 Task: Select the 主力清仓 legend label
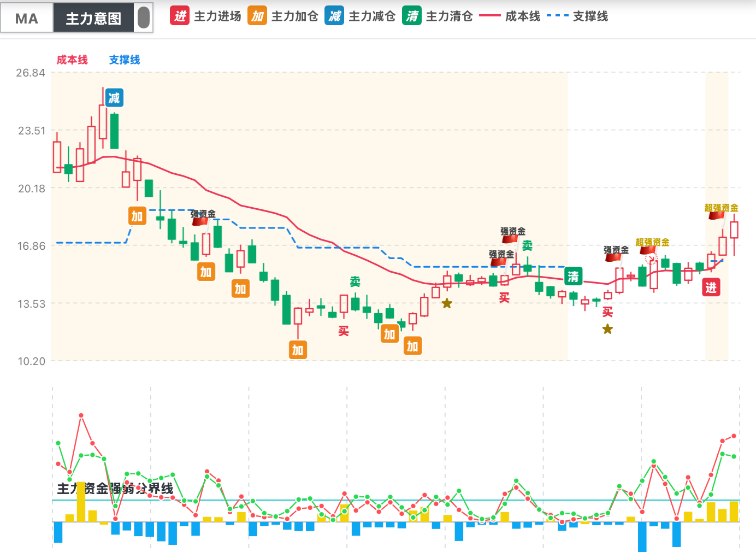(450, 16)
